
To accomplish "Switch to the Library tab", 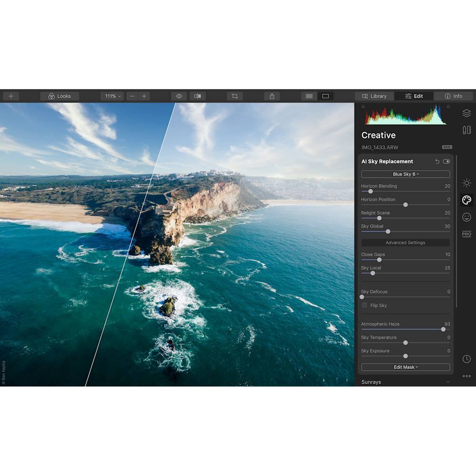I will click(374, 96).
